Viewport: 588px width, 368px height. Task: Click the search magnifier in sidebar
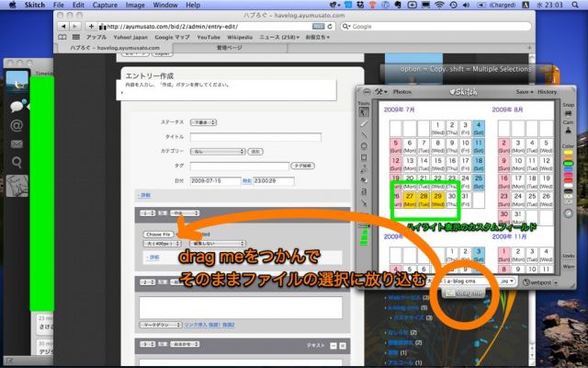(x=17, y=163)
